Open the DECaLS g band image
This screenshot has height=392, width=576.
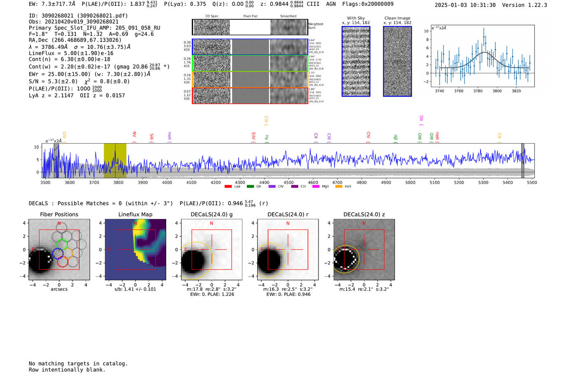211,250
